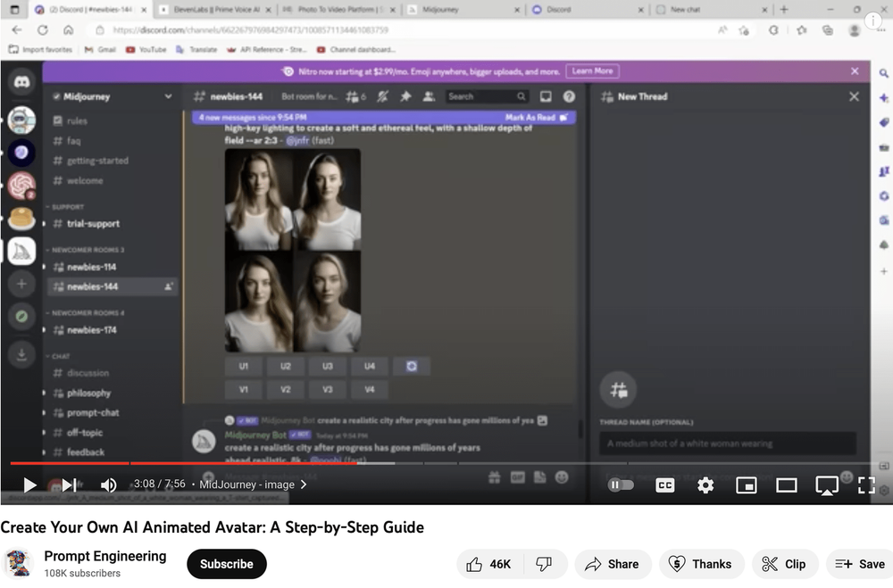Cast video with the AirPlay icon
The width and height of the screenshot is (893, 588).
[x=826, y=485]
